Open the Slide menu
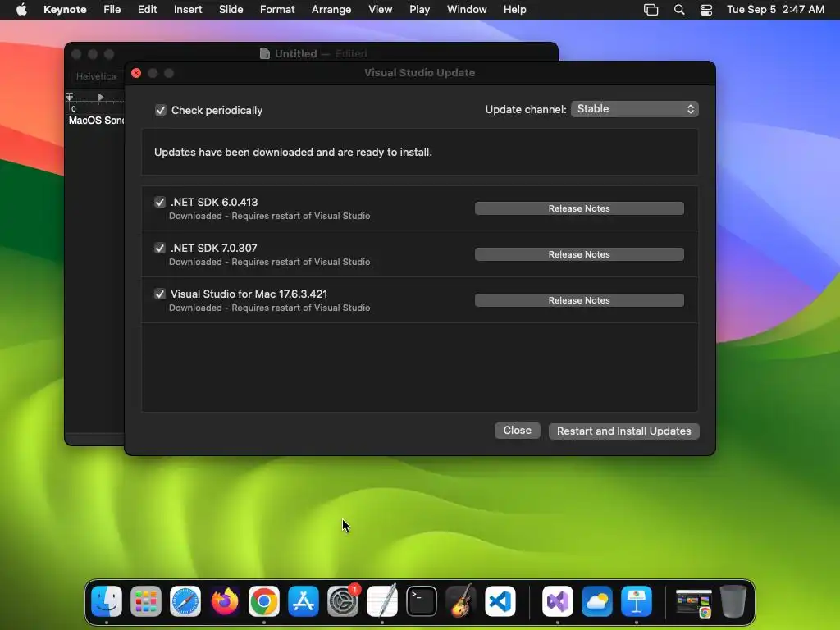 pos(231,10)
